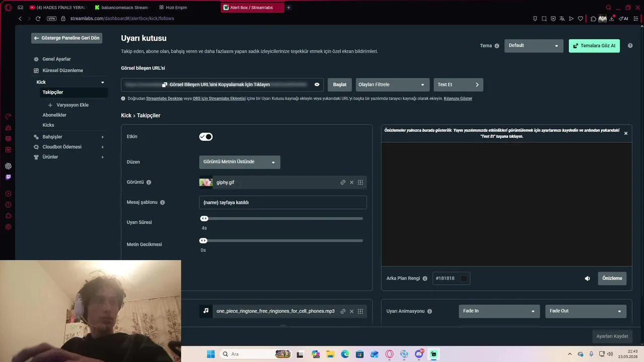
Task: Click Varyasyon Ekle
Action: (68, 105)
